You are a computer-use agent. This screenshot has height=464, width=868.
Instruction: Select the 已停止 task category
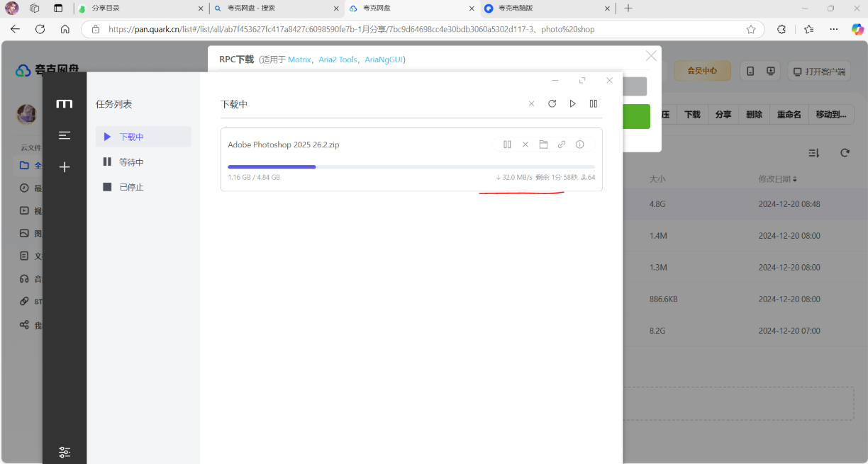tap(131, 188)
